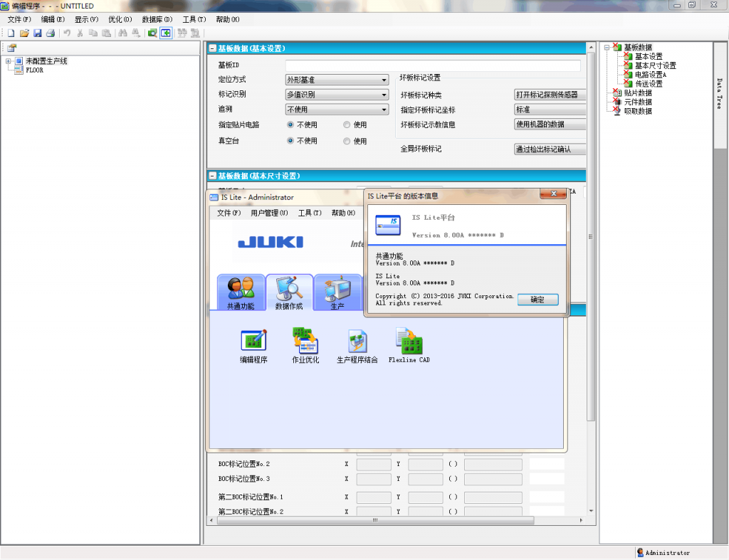The width and height of the screenshot is (729, 560).
Task: Switch to 生产 tab in IS Lite
Action: 338,292
